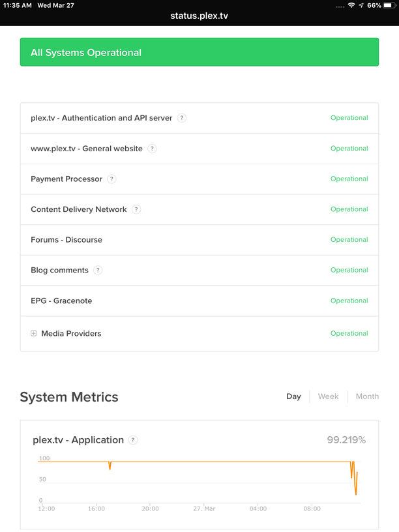Viewport: 399px width, 532px height.
Task: Switch System Metrics to Month view
Action: tap(367, 396)
